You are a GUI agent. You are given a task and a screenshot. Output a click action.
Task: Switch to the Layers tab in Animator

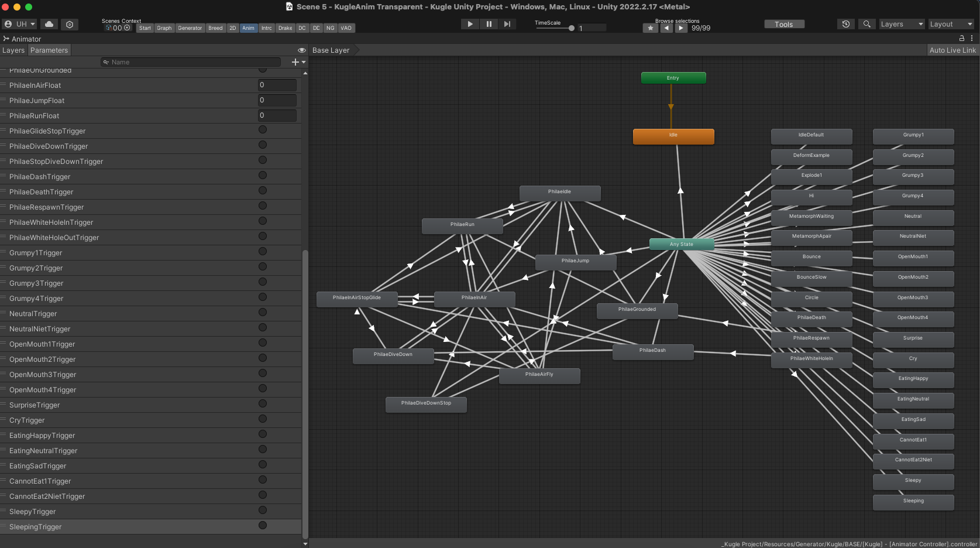(13, 50)
